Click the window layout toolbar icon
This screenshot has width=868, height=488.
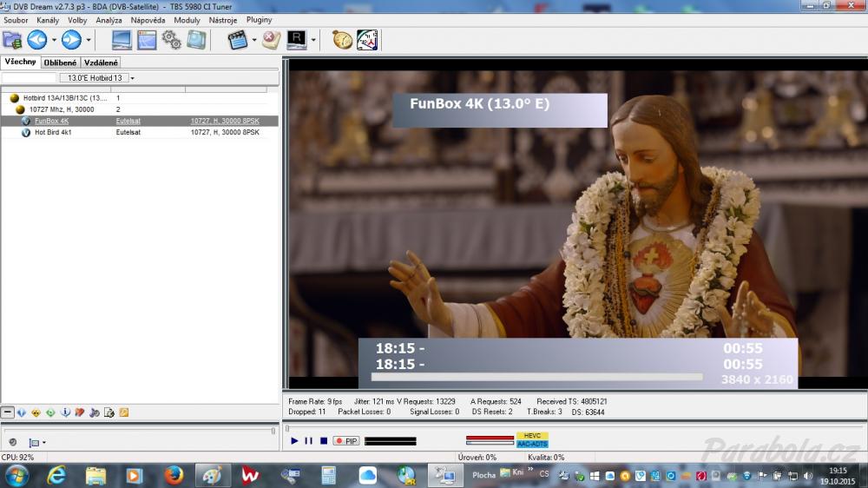click(x=147, y=40)
